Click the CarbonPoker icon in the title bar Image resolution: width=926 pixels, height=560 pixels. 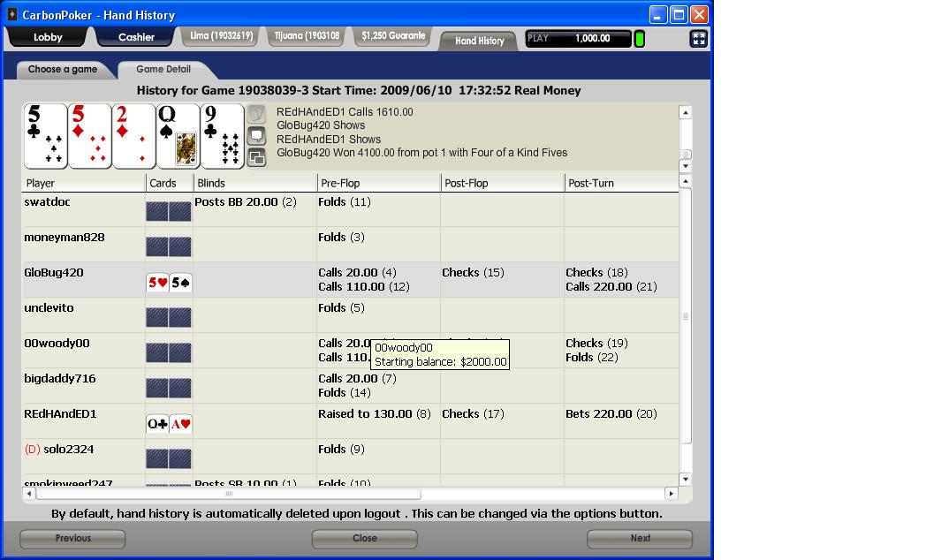[x=11, y=15]
